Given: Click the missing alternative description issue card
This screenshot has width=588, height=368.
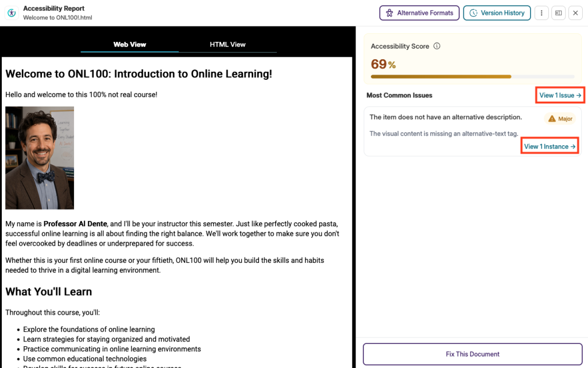Looking at the screenshot, I should 473,131.
